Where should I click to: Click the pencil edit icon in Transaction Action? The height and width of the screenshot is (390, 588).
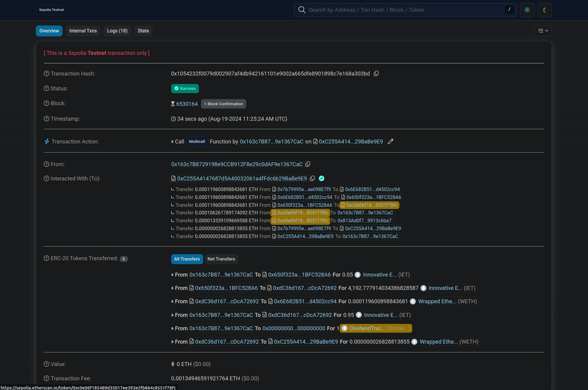pos(391,141)
